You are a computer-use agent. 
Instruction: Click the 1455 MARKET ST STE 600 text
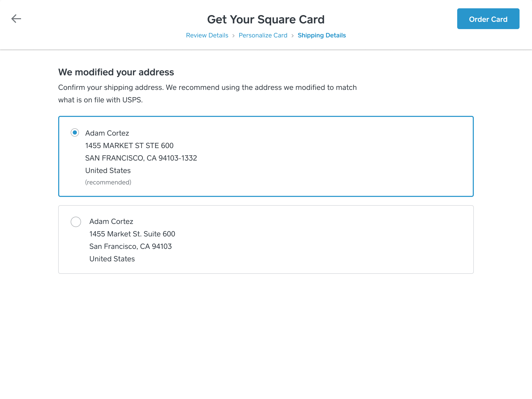pos(129,145)
